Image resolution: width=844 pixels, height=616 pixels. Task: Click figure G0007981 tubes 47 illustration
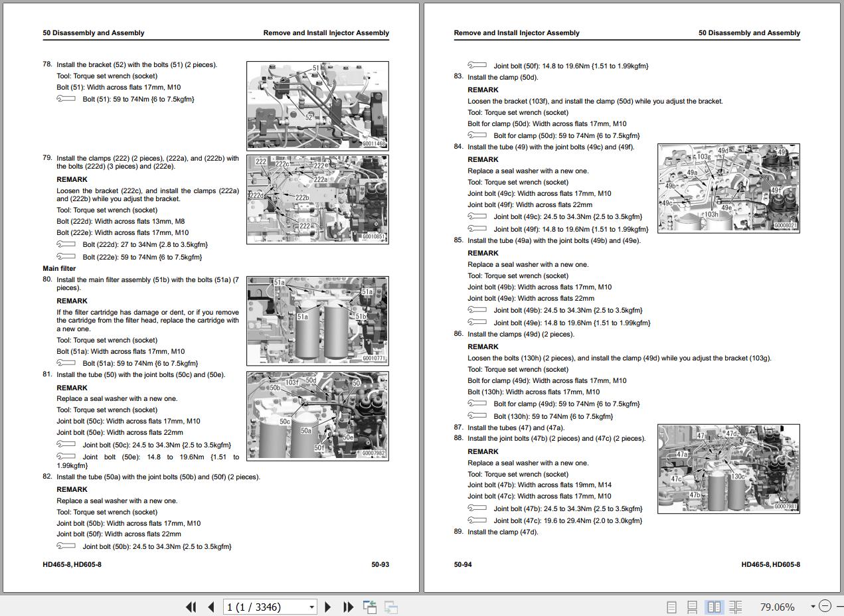point(728,469)
